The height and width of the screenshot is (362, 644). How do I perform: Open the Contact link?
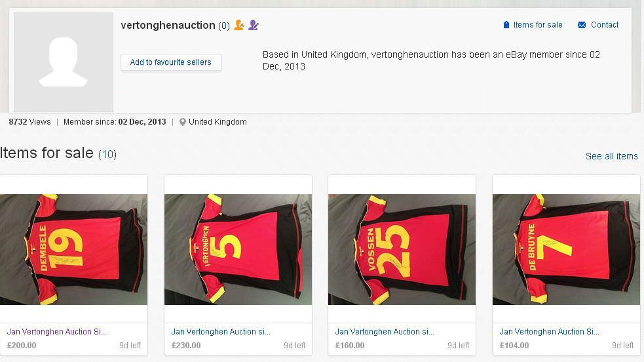605,25
